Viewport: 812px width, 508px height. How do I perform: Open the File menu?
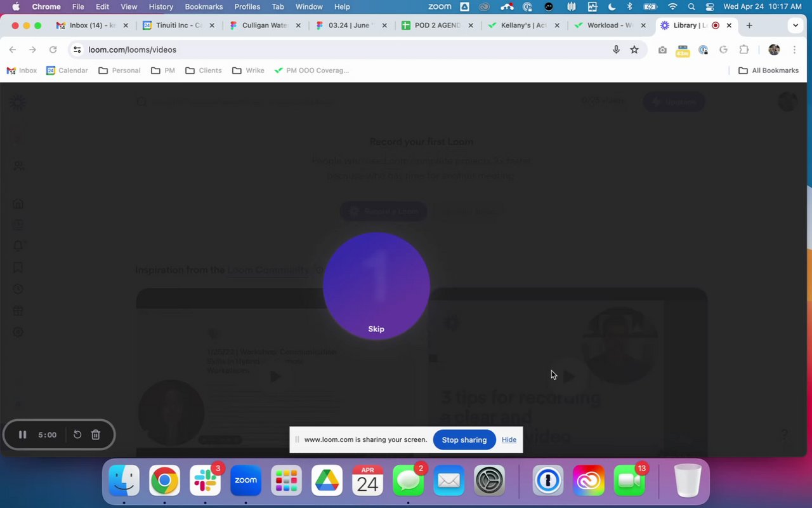pos(78,6)
